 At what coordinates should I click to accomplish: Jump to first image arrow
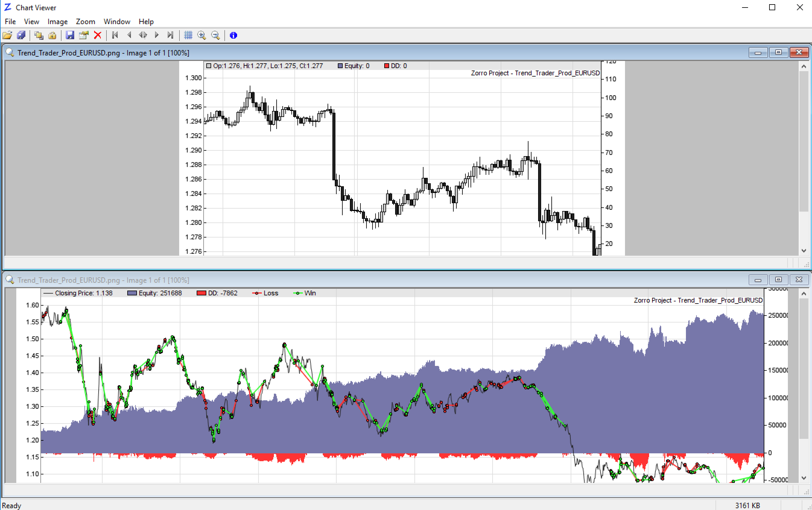[115, 35]
